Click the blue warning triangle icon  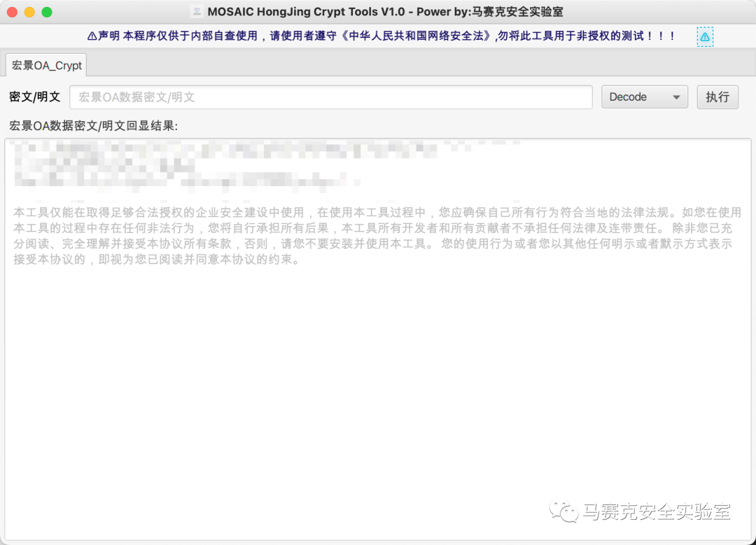[704, 36]
